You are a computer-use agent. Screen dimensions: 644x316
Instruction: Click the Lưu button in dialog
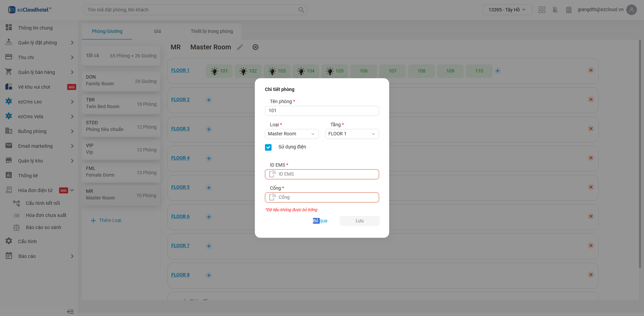pos(359,221)
